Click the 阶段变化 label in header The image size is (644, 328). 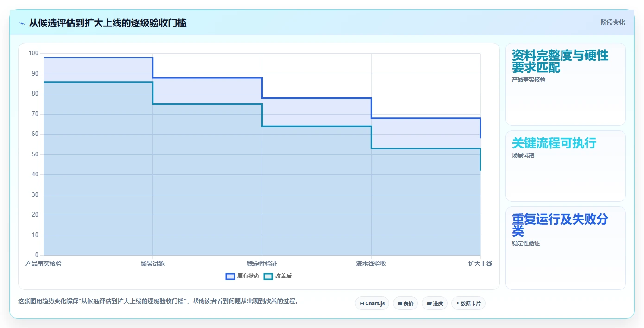613,22
